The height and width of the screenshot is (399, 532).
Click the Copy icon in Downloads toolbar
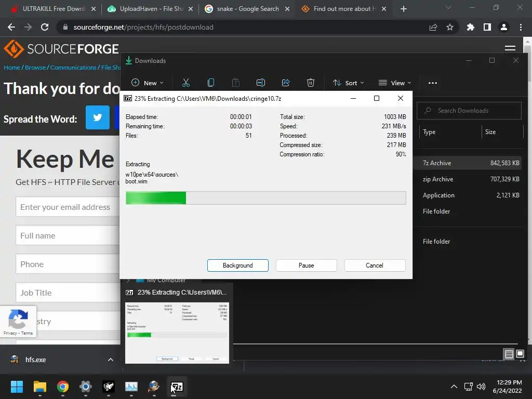pyautogui.click(x=211, y=83)
